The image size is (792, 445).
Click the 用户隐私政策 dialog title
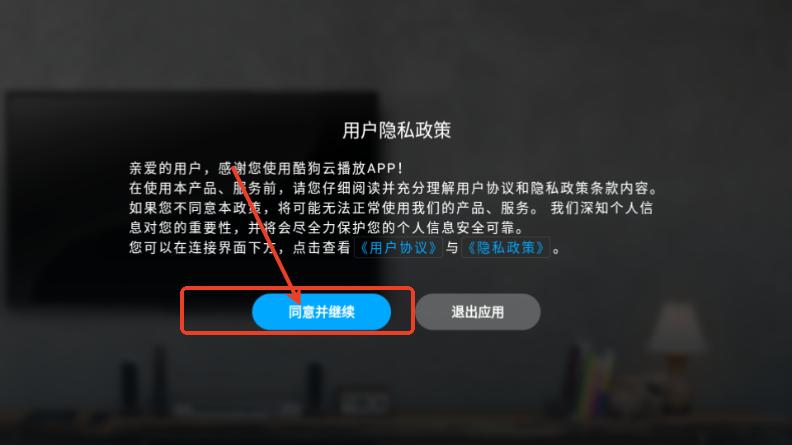tap(397, 130)
